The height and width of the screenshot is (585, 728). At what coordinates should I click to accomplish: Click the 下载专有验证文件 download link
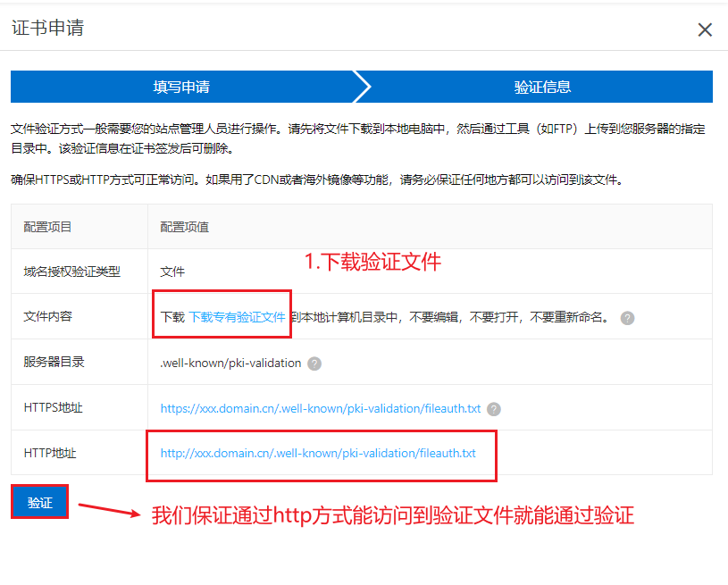tap(237, 317)
